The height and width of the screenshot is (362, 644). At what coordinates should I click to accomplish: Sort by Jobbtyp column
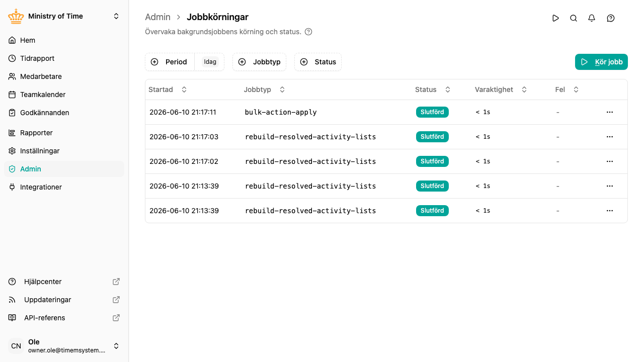264,89
